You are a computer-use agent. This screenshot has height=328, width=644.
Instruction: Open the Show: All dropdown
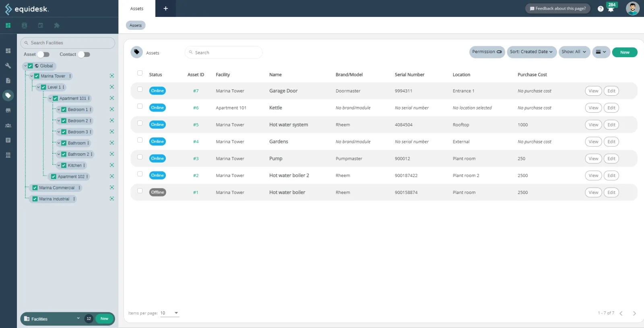(x=574, y=52)
